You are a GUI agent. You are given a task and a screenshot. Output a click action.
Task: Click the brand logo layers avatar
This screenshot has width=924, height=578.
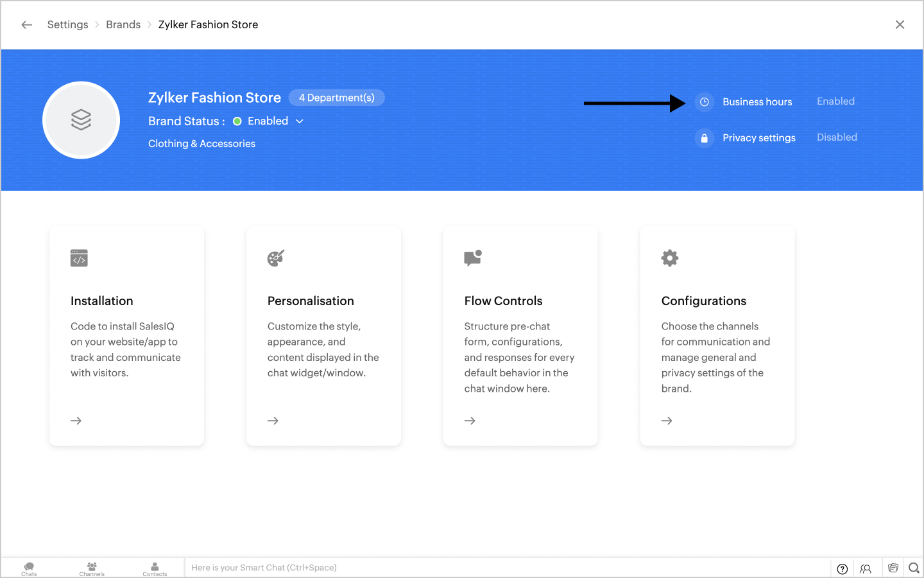pyautogui.click(x=81, y=120)
